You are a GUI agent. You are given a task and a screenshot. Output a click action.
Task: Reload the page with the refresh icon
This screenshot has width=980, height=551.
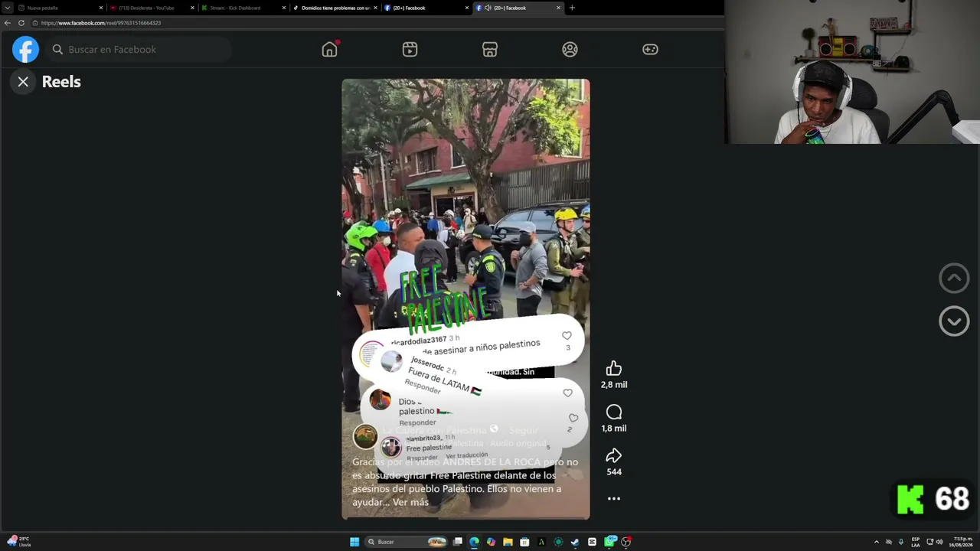pos(21,23)
